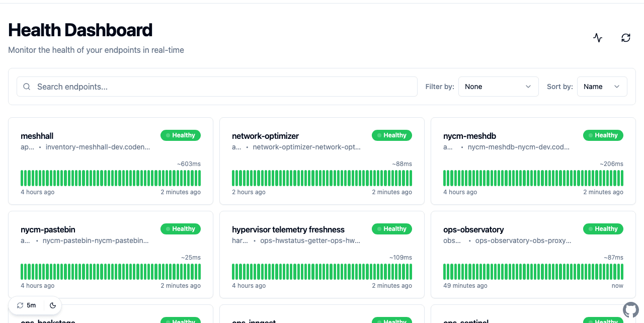Click the ~87ms response time value
This screenshot has height=323, width=644.
click(613, 258)
